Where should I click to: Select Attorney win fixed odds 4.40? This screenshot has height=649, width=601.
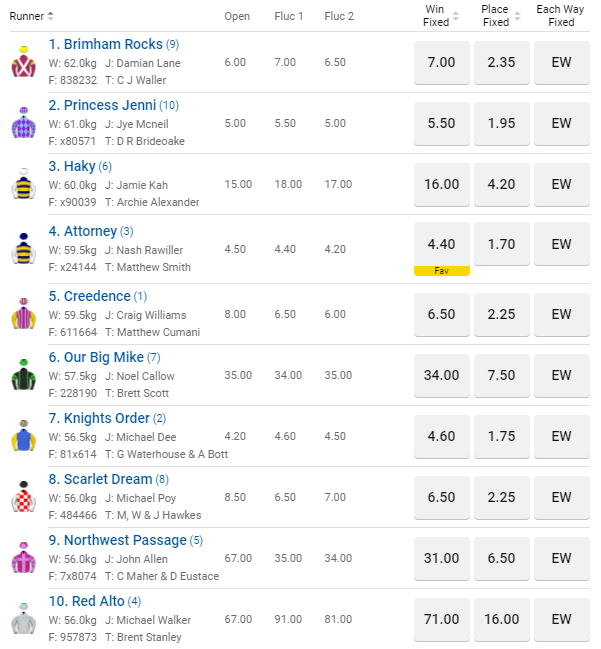(441, 244)
